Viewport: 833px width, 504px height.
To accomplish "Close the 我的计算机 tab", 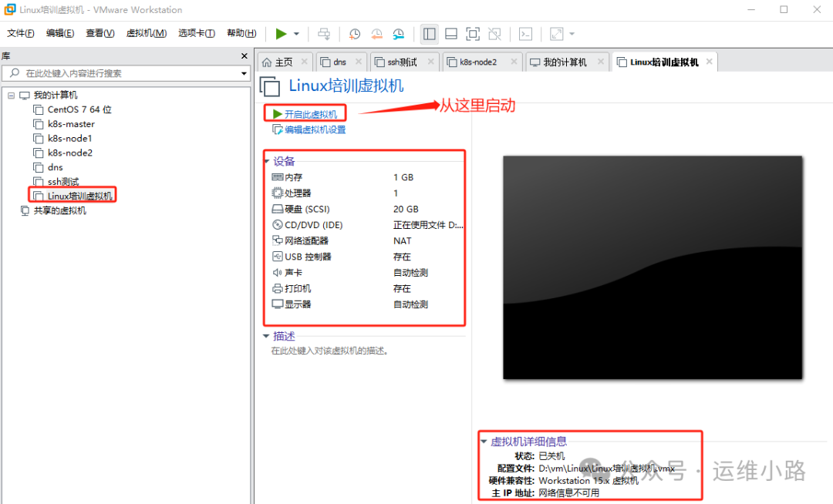I will click(601, 62).
